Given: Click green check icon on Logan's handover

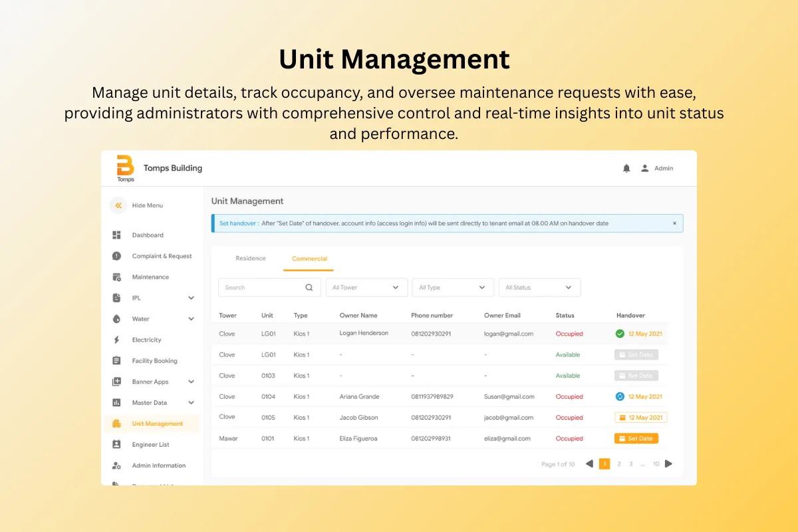Looking at the screenshot, I should point(620,334).
